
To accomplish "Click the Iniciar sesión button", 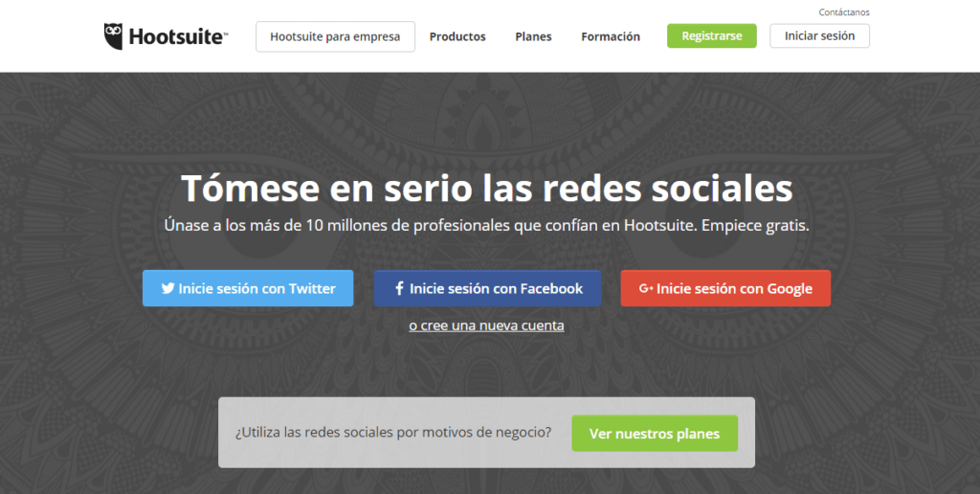I will click(819, 35).
